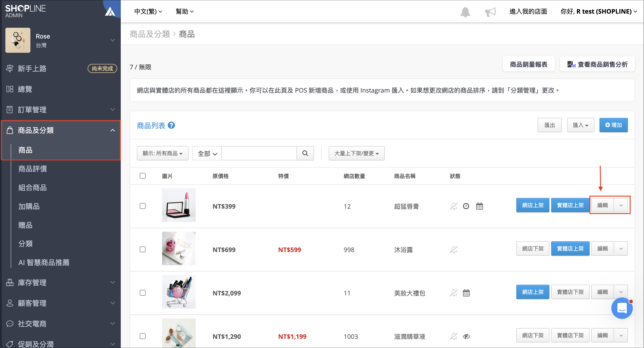Open 組合商品 in the sidebar
The width and height of the screenshot is (644, 348).
click(33, 187)
